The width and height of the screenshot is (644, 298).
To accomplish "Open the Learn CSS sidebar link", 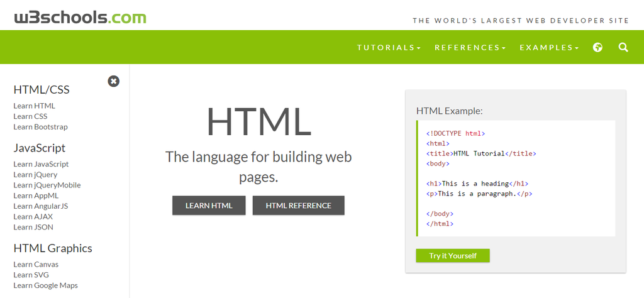I will [x=30, y=116].
